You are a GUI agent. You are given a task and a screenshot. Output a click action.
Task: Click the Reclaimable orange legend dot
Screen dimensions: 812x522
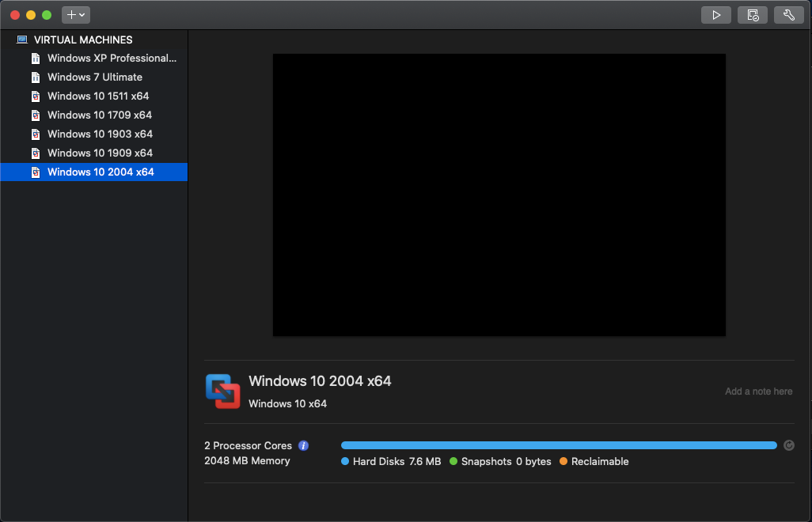tap(563, 461)
